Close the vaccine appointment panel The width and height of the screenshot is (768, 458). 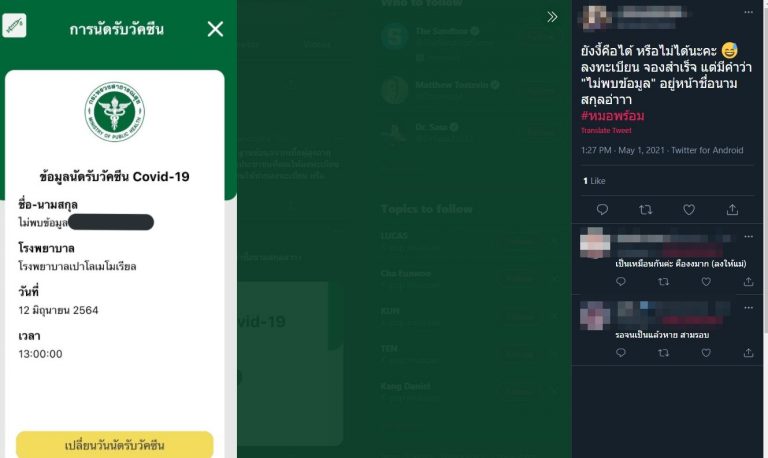(x=215, y=29)
